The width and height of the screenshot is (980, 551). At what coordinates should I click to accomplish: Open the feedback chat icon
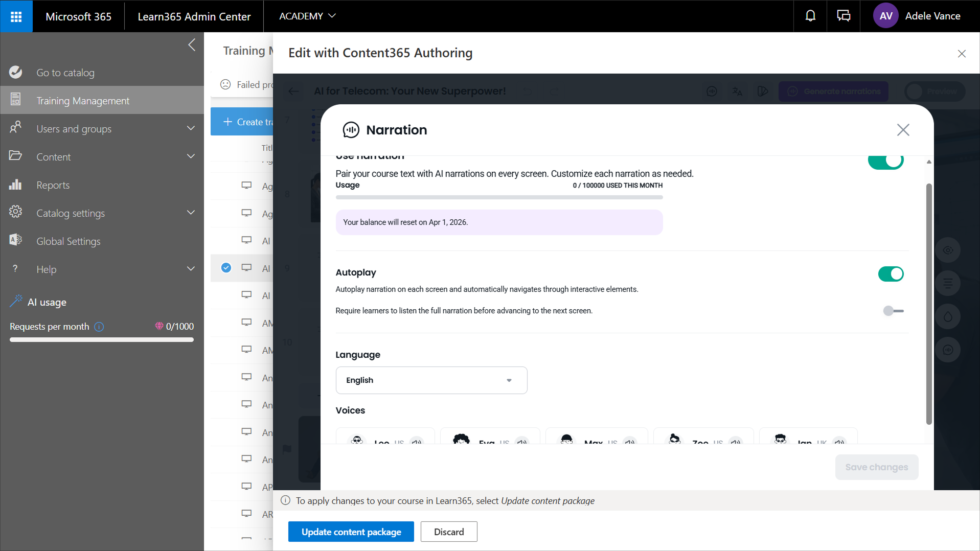pyautogui.click(x=843, y=16)
